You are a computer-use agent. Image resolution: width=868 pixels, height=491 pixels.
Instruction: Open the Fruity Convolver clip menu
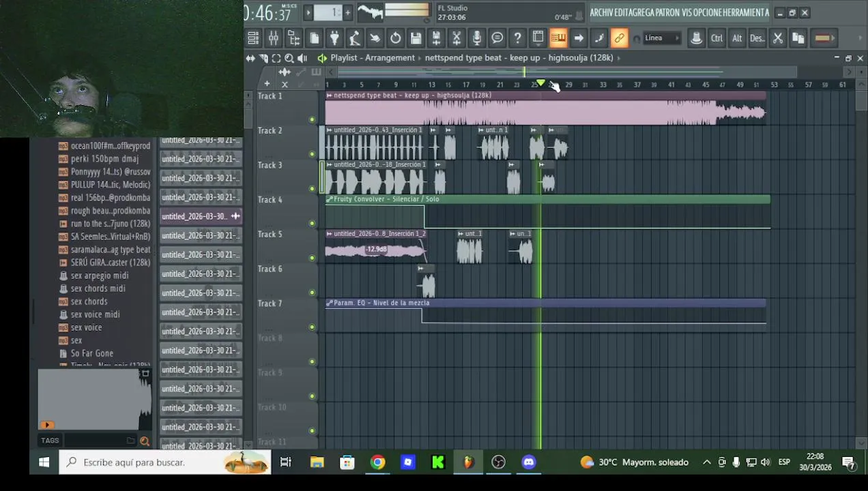click(330, 199)
